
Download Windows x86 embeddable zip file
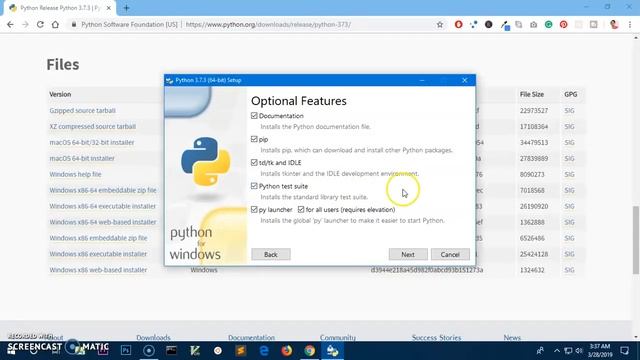tap(98, 238)
